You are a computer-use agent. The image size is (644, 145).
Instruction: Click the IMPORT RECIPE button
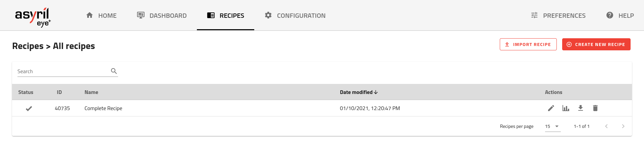click(528, 44)
